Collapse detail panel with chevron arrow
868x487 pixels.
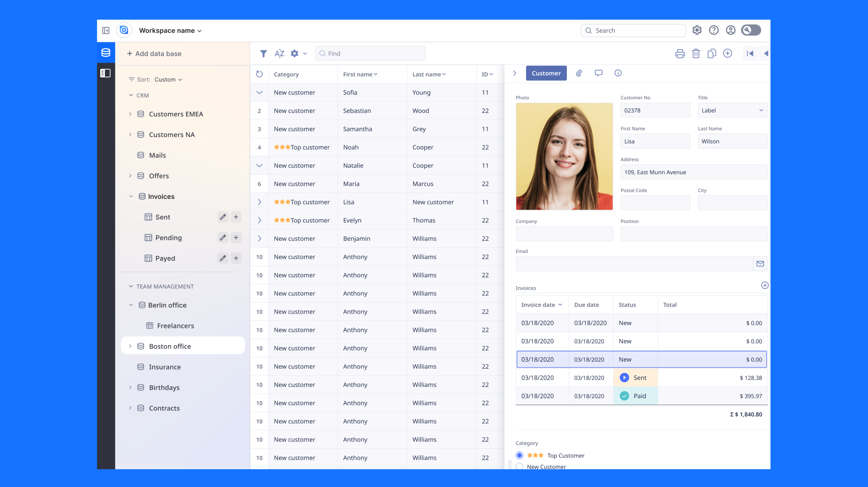pyautogui.click(x=514, y=73)
